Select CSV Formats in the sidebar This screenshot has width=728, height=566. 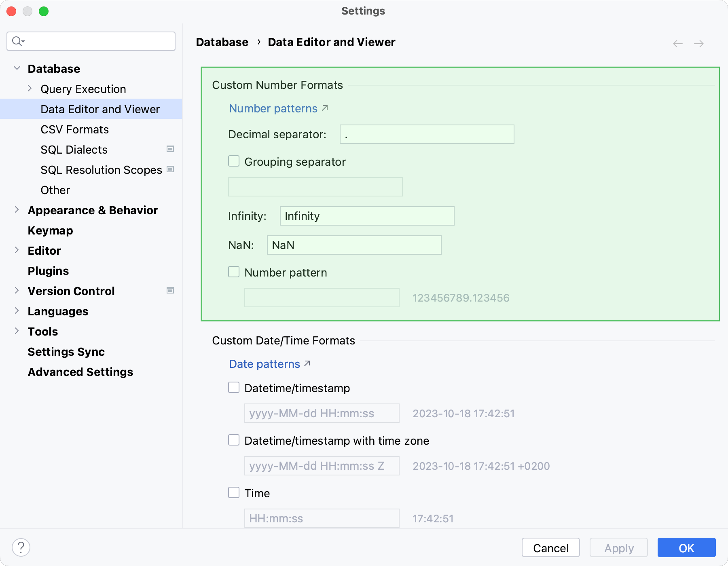point(75,129)
